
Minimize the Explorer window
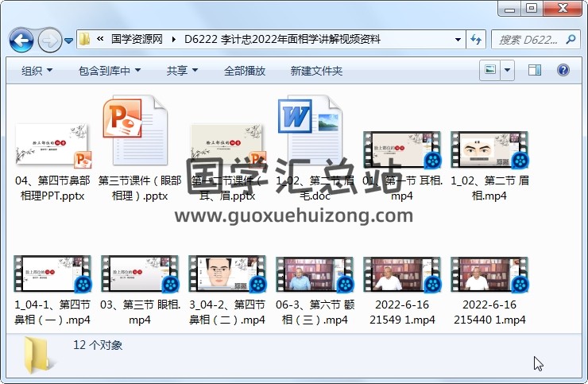point(509,8)
